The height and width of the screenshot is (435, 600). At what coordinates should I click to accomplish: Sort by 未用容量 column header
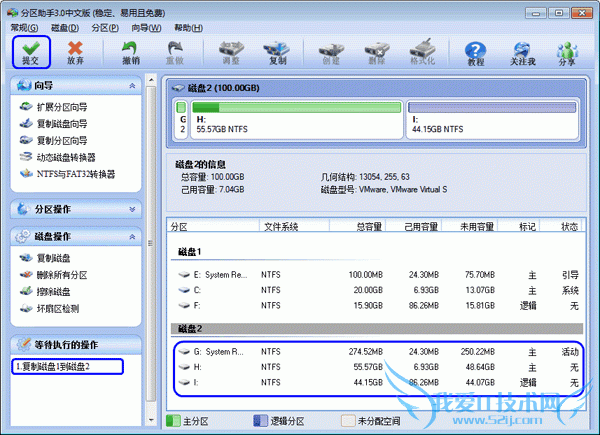coord(470,226)
